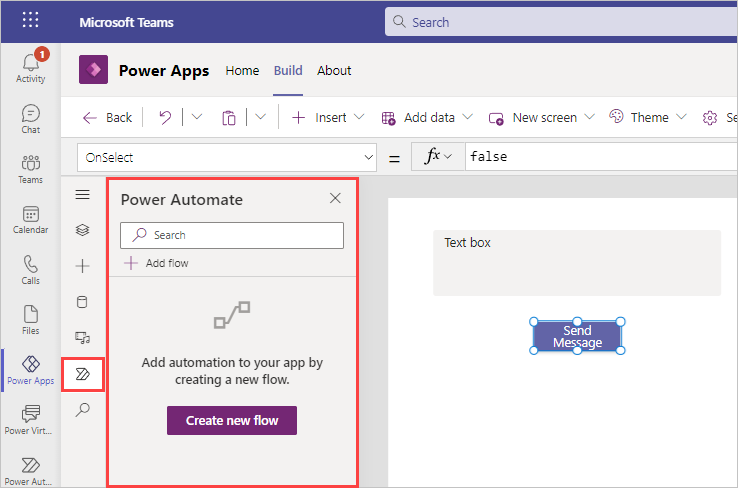Go Back from the app editor
Image resolution: width=738 pixels, height=488 pixels.
pos(107,118)
